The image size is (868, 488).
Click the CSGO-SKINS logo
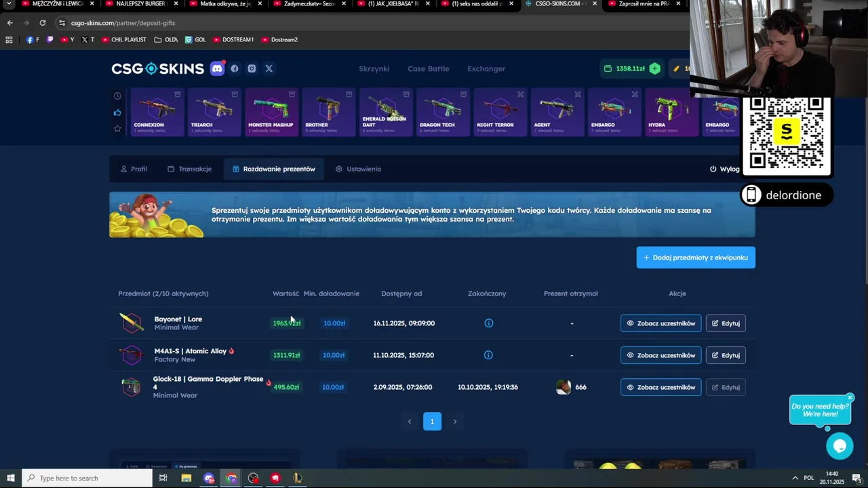[x=157, y=68]
